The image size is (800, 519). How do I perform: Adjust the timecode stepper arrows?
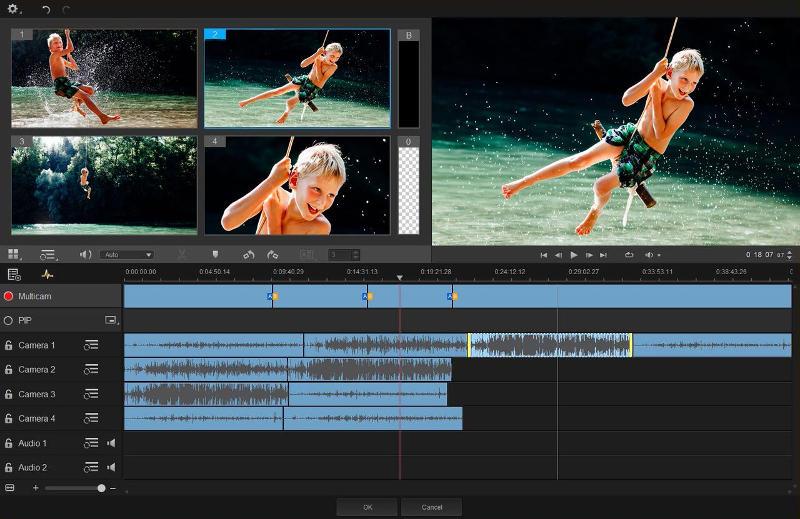pos(790,254)
